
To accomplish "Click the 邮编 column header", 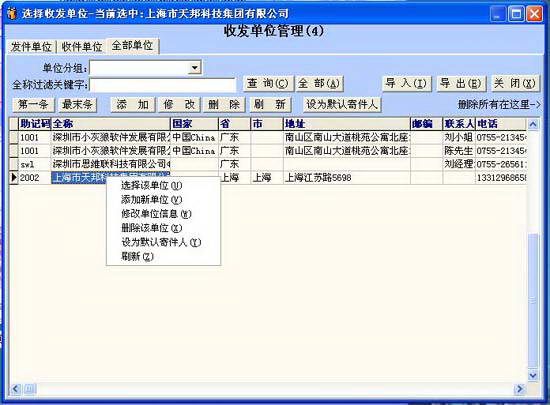I will [426, 124].
